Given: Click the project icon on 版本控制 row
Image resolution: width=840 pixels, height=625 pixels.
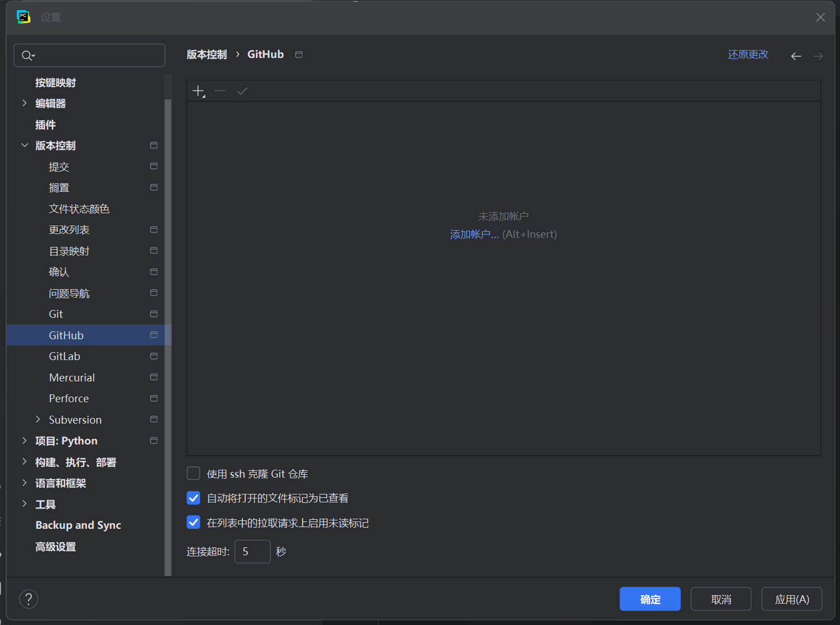Looking at the screenshot, I should tap(154, 145).
